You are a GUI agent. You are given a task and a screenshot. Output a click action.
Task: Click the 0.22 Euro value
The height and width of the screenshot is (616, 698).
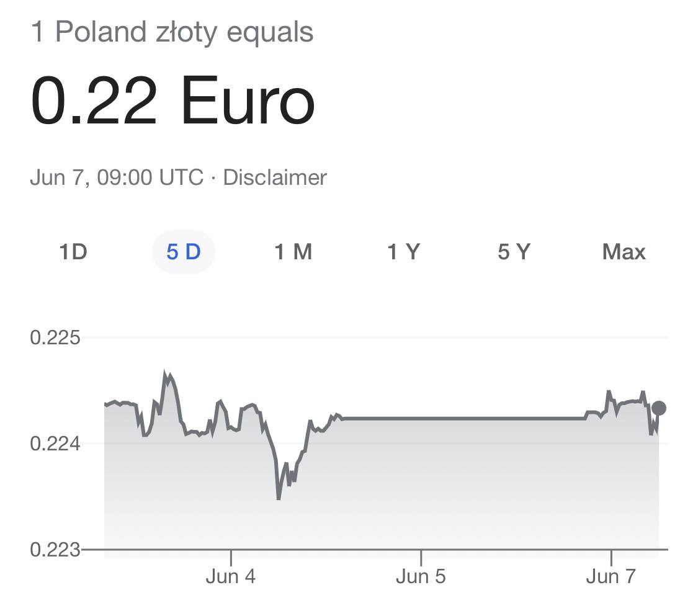pos(172,100)
